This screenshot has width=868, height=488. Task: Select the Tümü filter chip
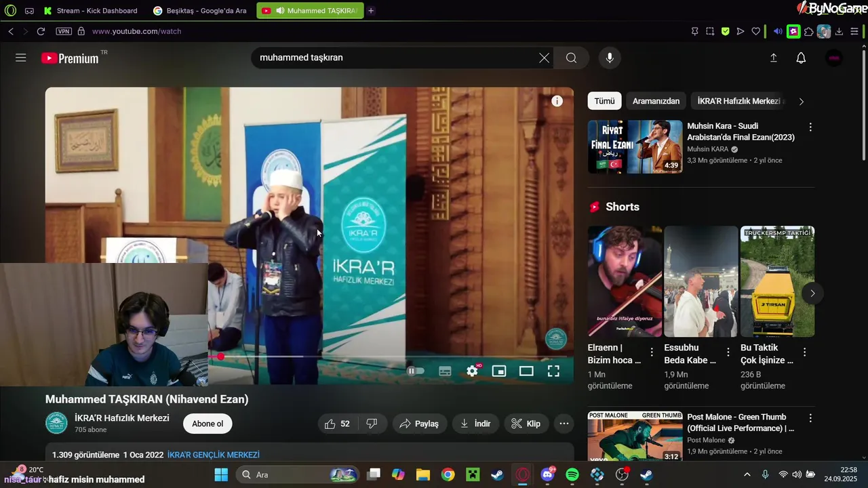[604, 101]
